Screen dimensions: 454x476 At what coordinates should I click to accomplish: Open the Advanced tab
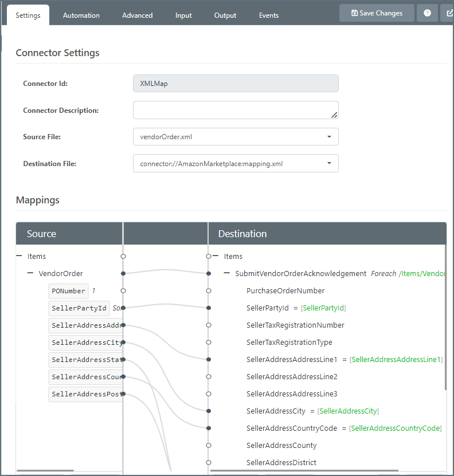click(137, 15)
